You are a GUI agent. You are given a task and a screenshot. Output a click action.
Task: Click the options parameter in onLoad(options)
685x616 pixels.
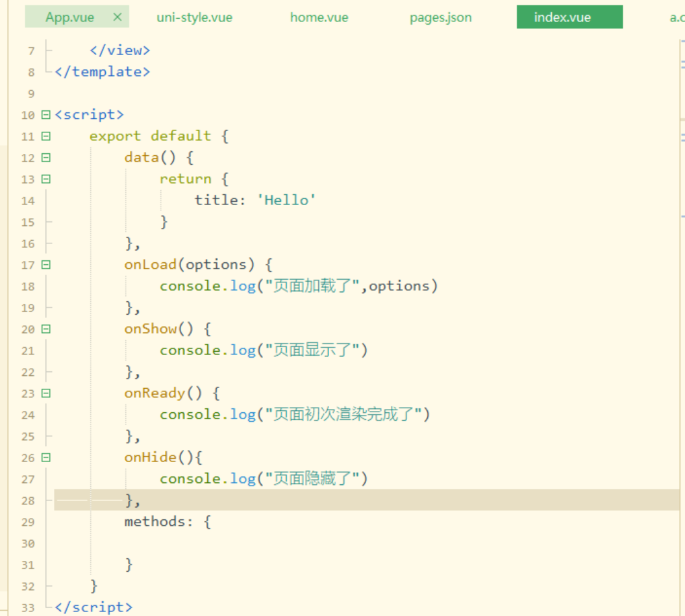(216, 264)
